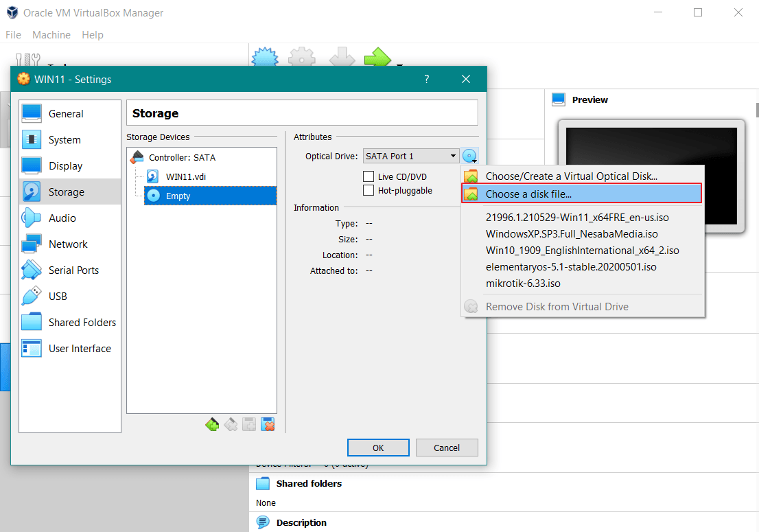This screenshot has width=759, height=532.
Task: Open Shared Folders settings category
Action: pos(82,323)
